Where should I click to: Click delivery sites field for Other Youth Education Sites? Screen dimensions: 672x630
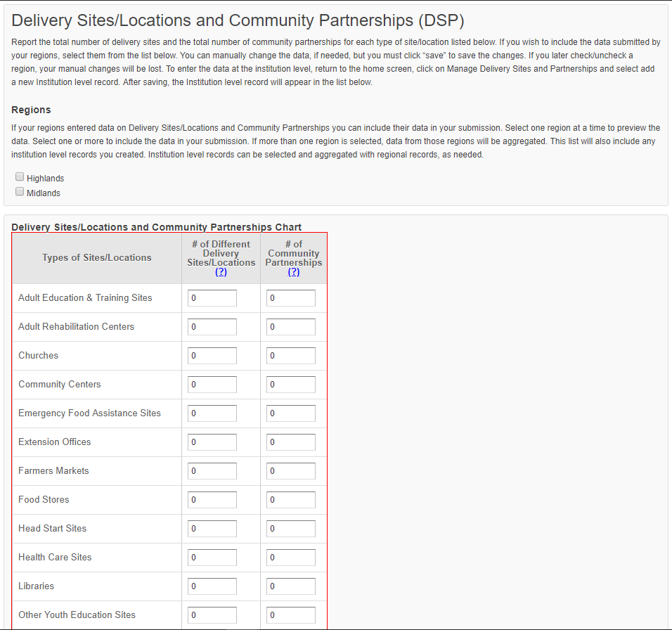(212, 615)
